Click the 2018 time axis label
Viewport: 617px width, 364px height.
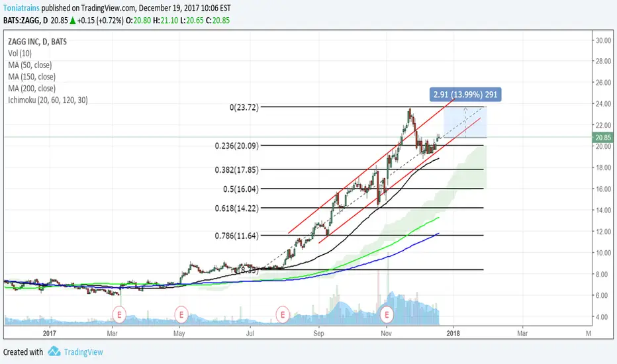(x=453, y=334)
